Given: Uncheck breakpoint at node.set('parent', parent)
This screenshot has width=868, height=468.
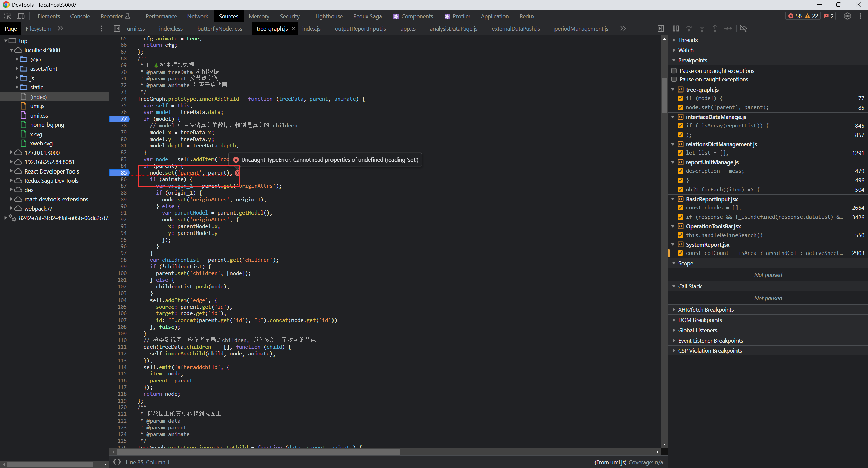Looking at the screenshot, I should [x=680, y=107].
